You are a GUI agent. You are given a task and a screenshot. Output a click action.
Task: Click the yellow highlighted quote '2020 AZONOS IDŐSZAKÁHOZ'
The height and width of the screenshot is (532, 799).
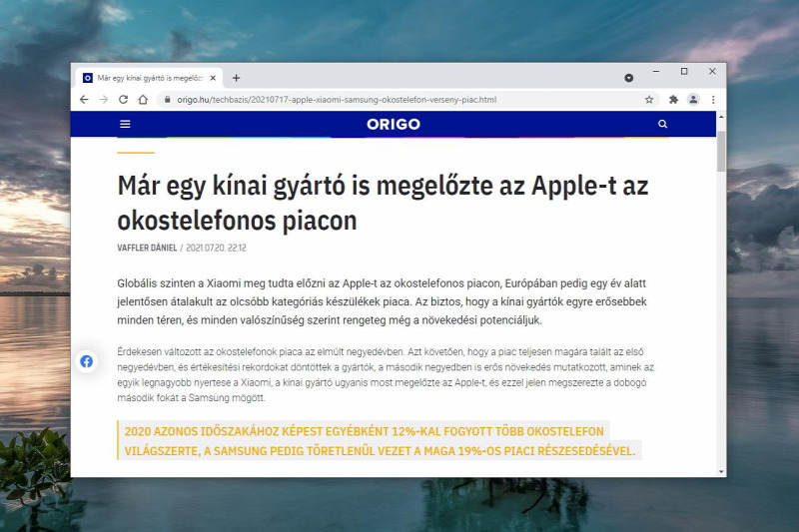(380, 441)
